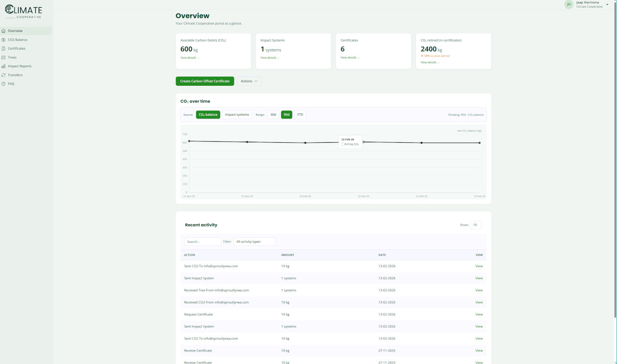The height and width of the screenshot is (364, 617).
Task: Click the Overview home icon in sidebar
Action: [4, 31]
